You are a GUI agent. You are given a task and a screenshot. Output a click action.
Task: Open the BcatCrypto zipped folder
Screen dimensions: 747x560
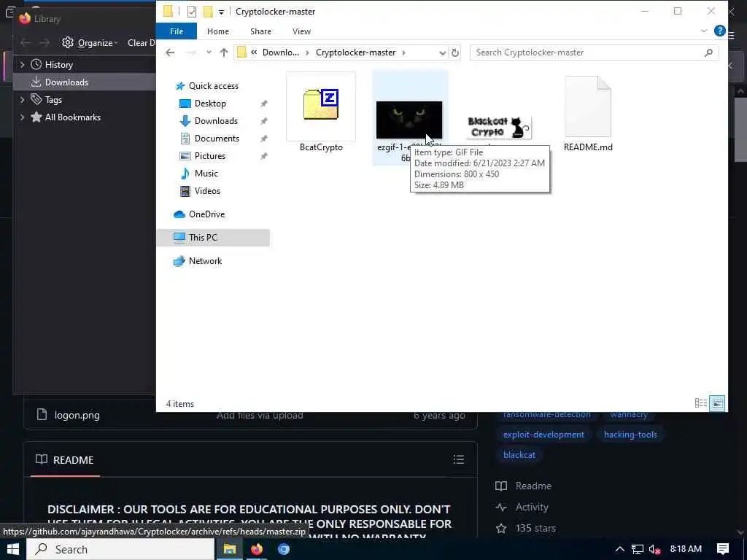coord(321,105)
